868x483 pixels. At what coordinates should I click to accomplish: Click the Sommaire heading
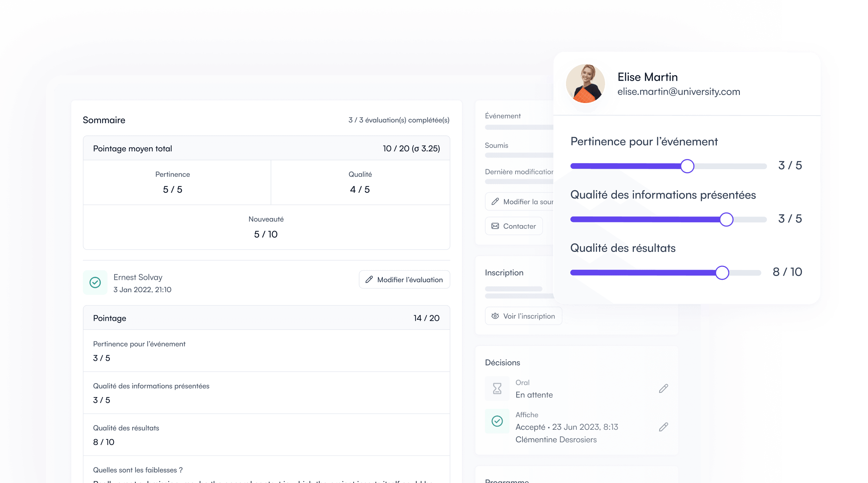coord(104,120)
